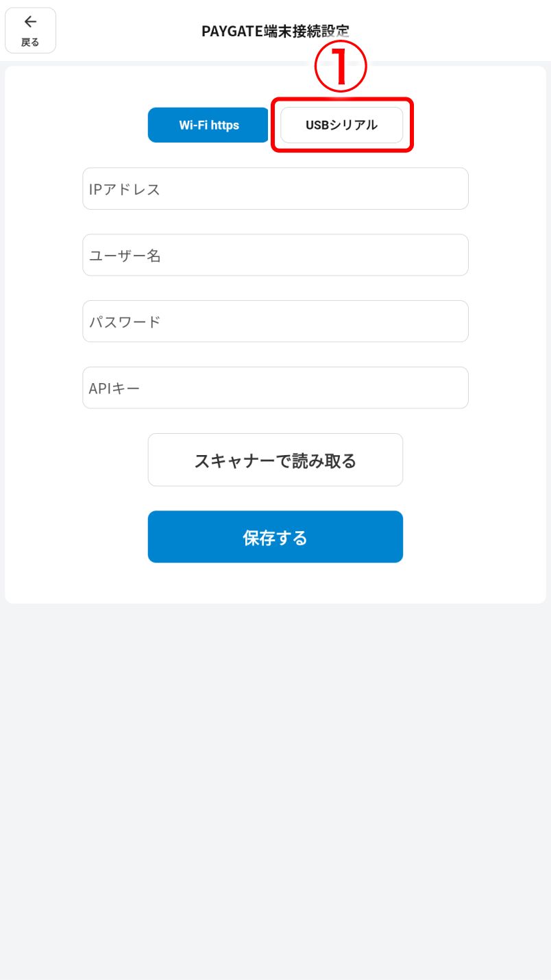Switch to the USBシリアル tab
Viewport: 551px width, 980px height.
click(x=341, y=125)
